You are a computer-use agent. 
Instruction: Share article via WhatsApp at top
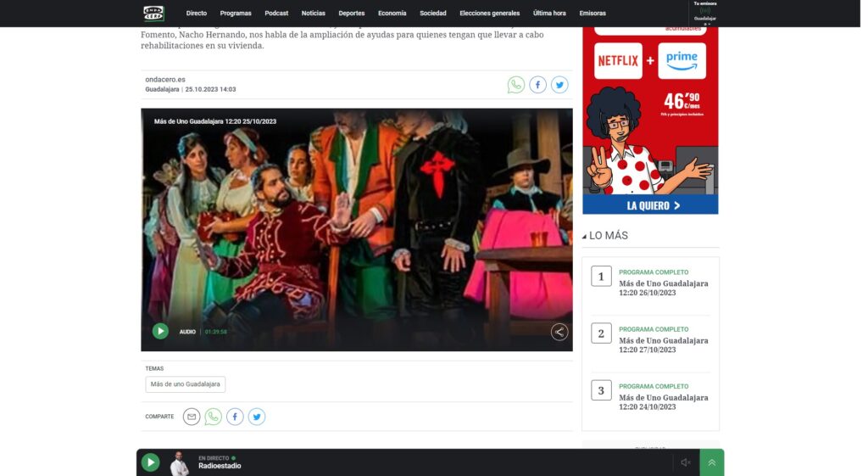516,85
